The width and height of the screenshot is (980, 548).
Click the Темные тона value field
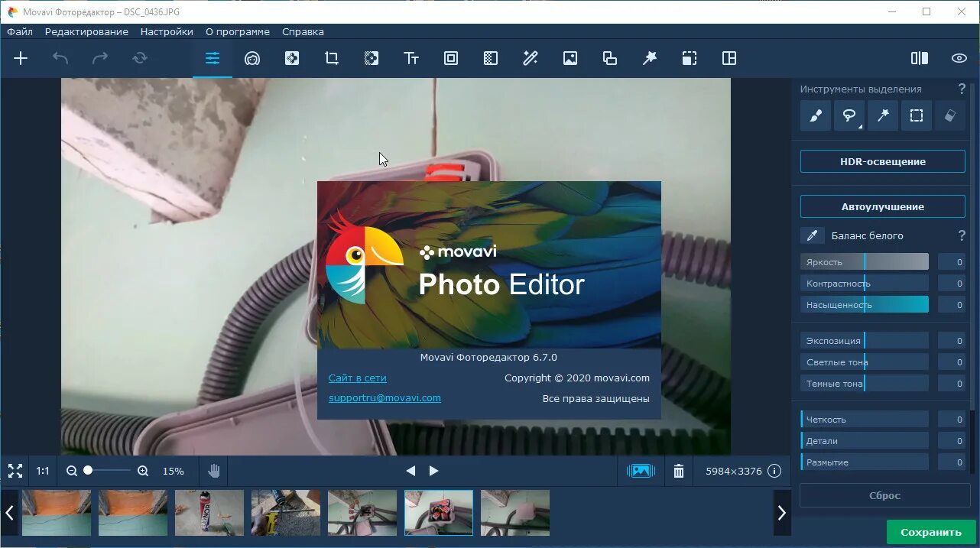pyautogui.click(x=952, y=383)
